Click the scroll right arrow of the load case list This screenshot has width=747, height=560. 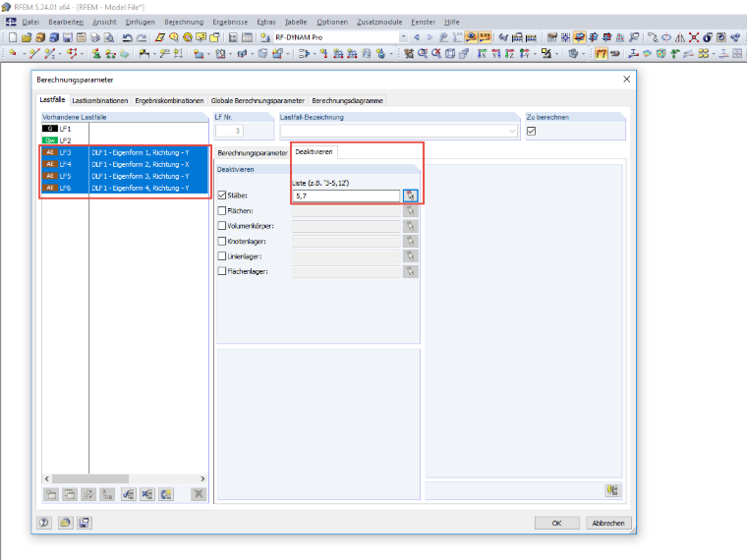point(202,478)
